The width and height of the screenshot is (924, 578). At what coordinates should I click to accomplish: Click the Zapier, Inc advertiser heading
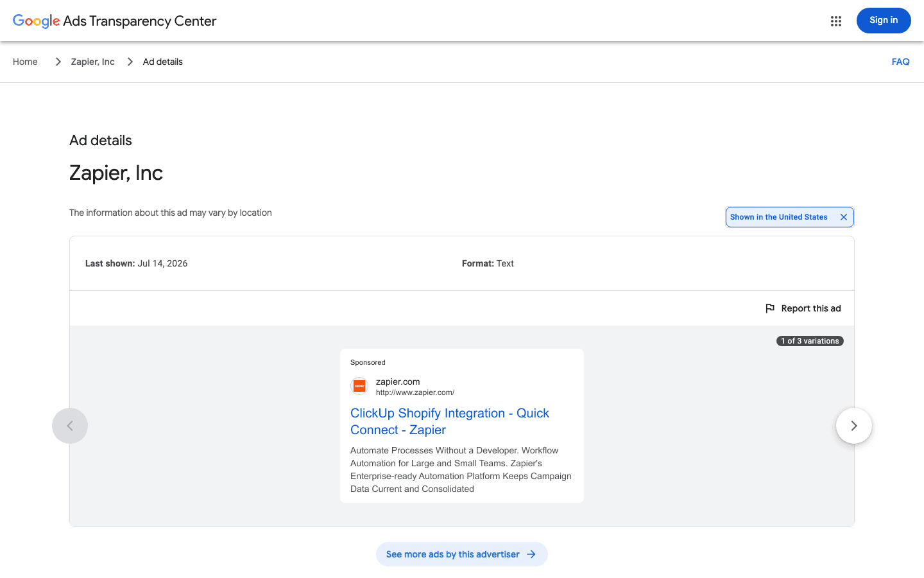click(x=116, y=173)
